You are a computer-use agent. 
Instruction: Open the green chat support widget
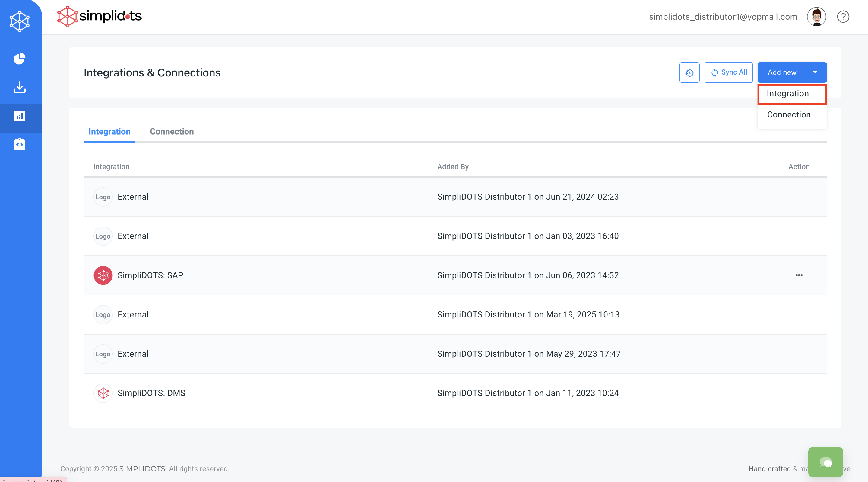pos(825,462)
